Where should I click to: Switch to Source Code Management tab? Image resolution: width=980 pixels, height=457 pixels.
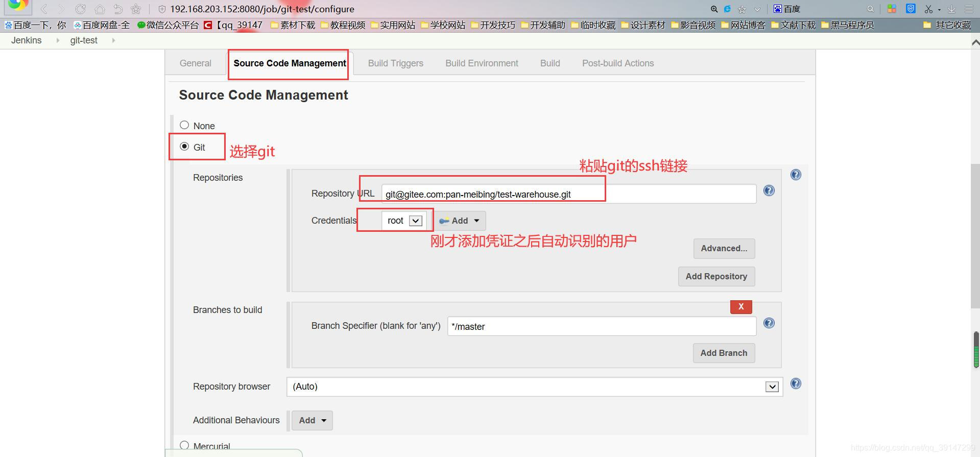click(290, 63)
